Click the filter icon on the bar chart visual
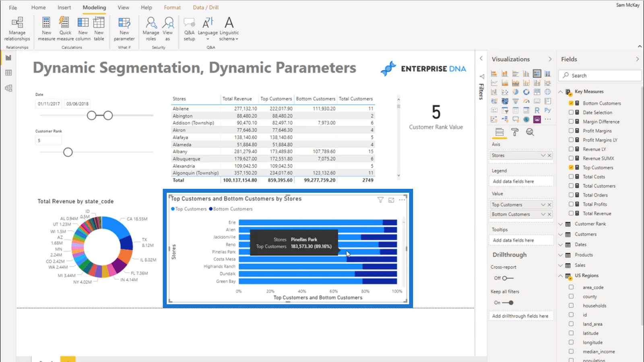 click(380, 200)
